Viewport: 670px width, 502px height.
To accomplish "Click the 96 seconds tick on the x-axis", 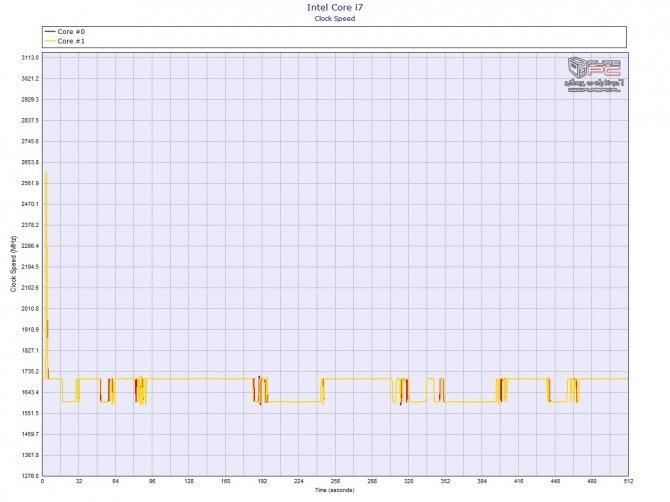I will tap(152, 481).
